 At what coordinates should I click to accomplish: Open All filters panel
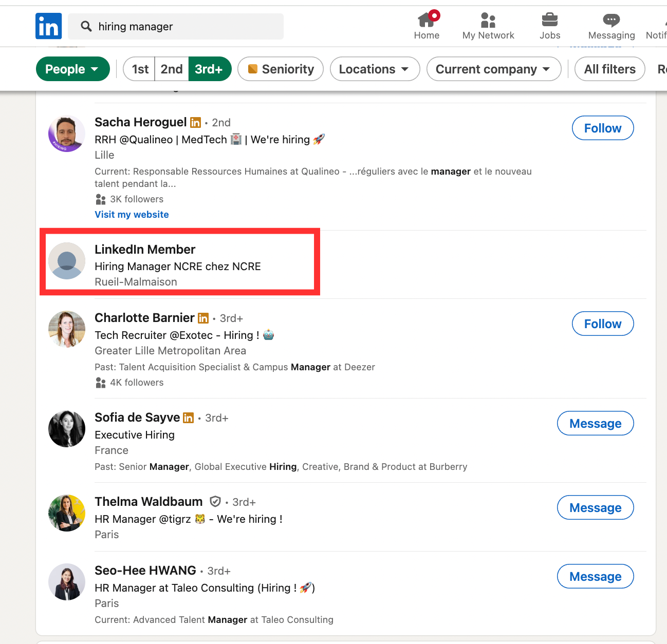(610, 69)
